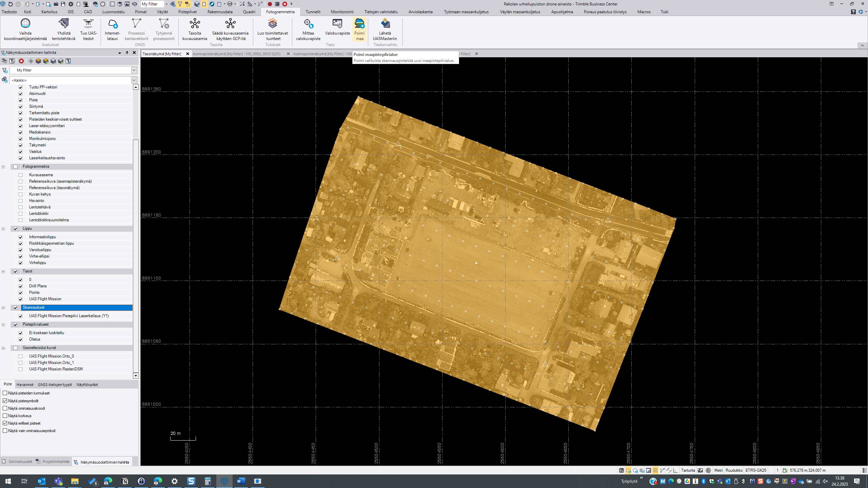
Task: Enable Lentotehtävä checkbox
Action: (x=20, y=207)
